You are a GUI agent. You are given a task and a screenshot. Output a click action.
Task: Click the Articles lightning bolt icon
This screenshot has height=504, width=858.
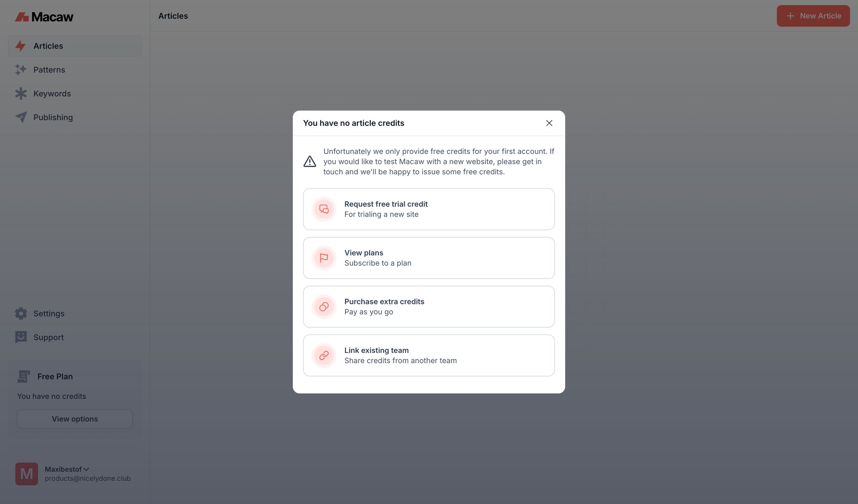click(x=21, y=46)
